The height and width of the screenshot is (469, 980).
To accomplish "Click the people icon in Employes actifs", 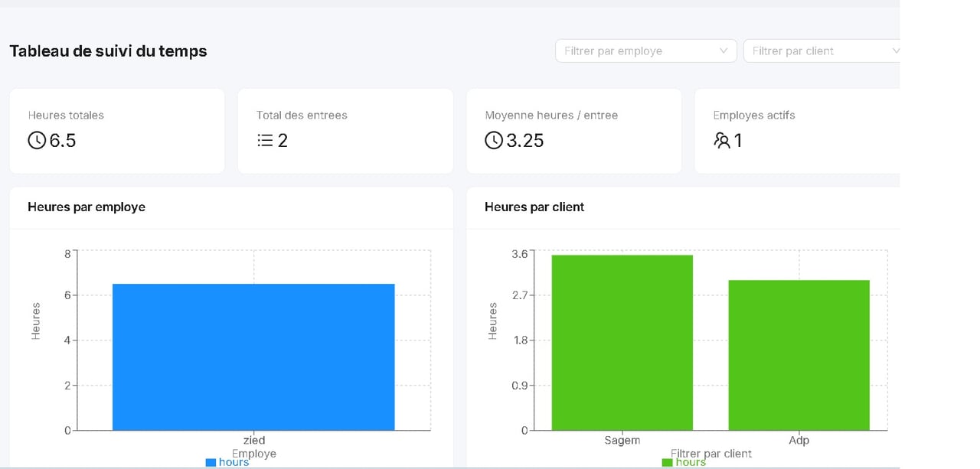I will (x=722, y=140).
